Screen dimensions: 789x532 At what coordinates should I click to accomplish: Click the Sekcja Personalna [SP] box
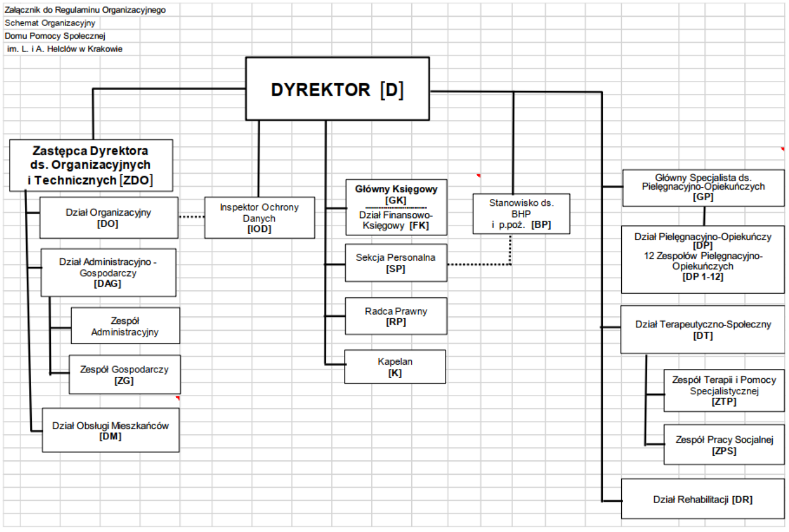click(x=396, y=263)
